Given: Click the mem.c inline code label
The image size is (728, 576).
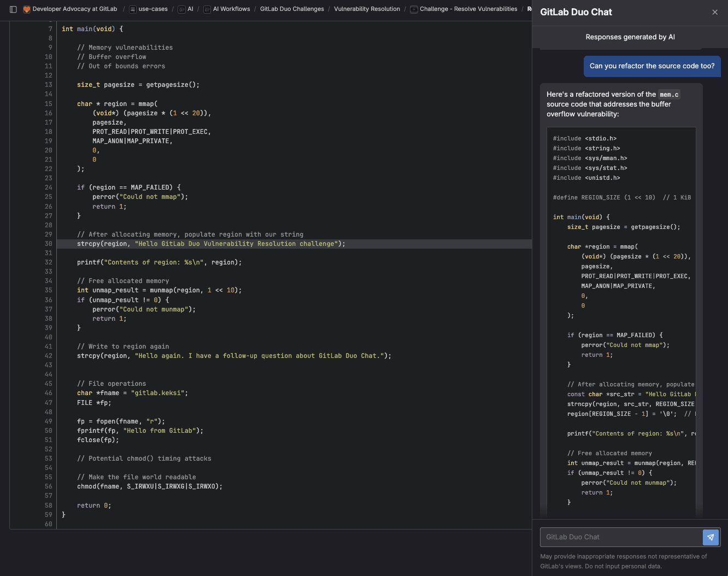Looking at the screenshot, I should [669, 95].
